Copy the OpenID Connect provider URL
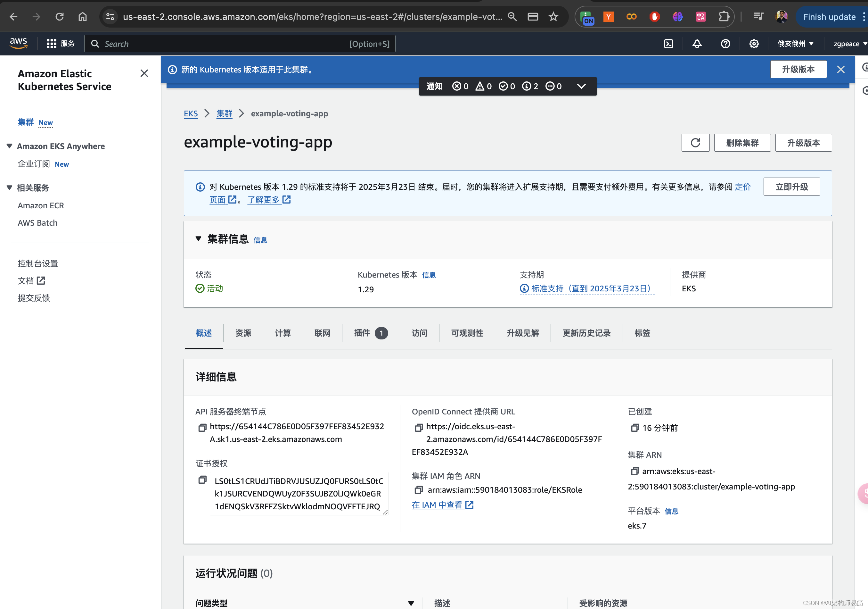 pyautogui.click(x=419, y=428)
